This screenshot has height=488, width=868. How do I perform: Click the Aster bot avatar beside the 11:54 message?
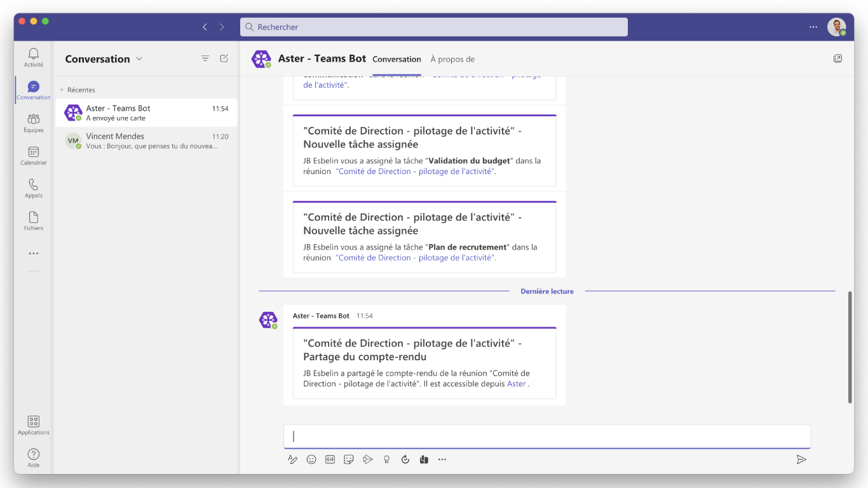click(269, 320)
